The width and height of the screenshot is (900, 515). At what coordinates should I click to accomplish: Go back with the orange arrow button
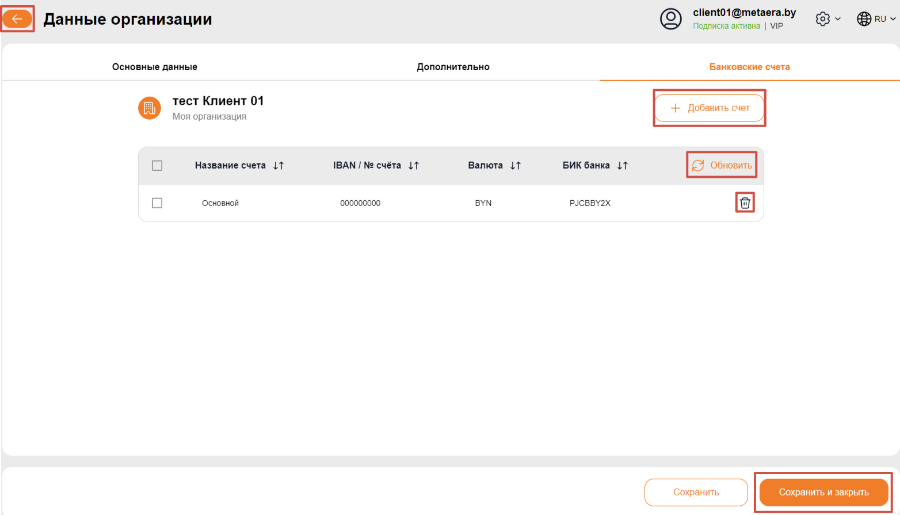coord(17,19)
